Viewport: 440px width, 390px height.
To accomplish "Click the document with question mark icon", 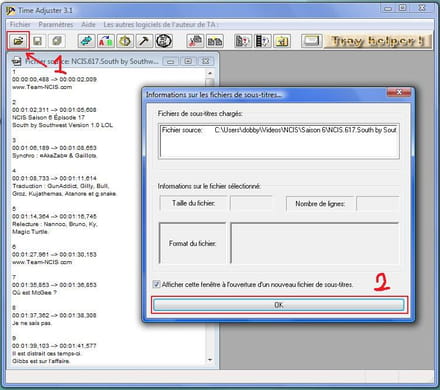I will coord(243,41).
